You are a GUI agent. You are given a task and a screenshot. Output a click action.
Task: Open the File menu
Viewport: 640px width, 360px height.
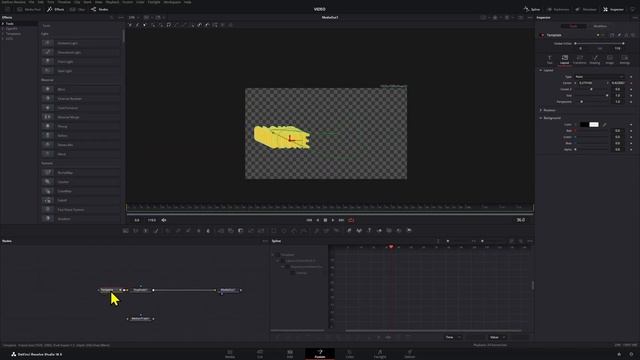[x=31, y=2]
